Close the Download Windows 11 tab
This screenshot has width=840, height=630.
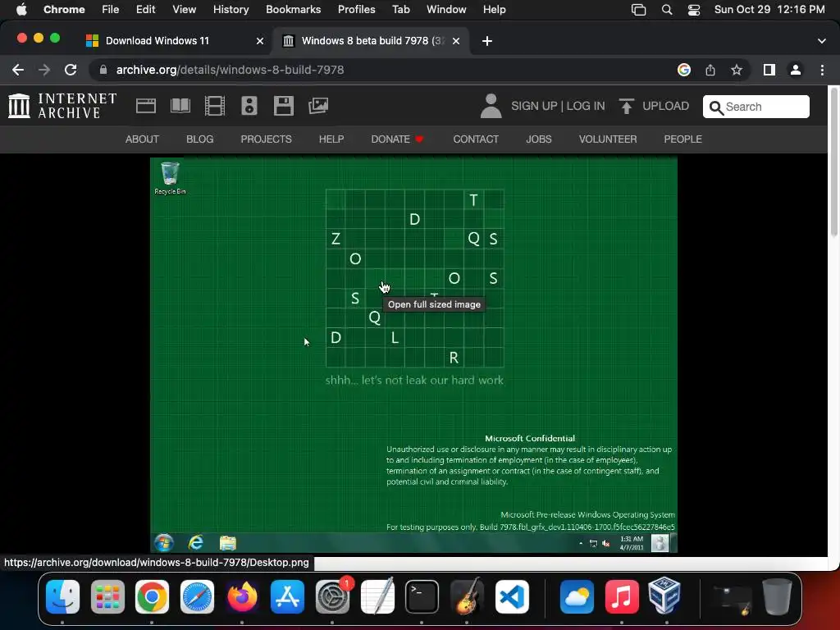click(x=260, y=41)
